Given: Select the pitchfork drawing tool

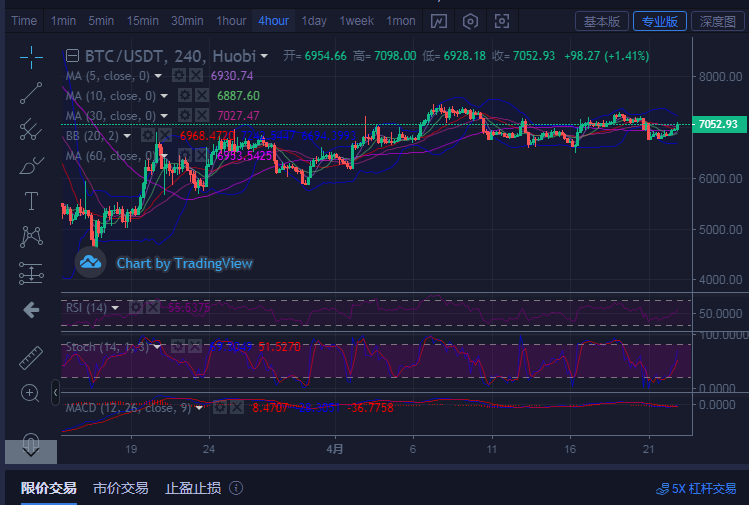Looking at the screenshot, I should coord(32,129).
